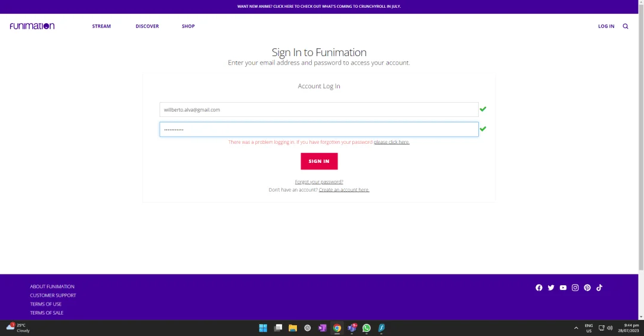
Task: Open Funimation's Instagram icon
Action: tap(575, 288)
